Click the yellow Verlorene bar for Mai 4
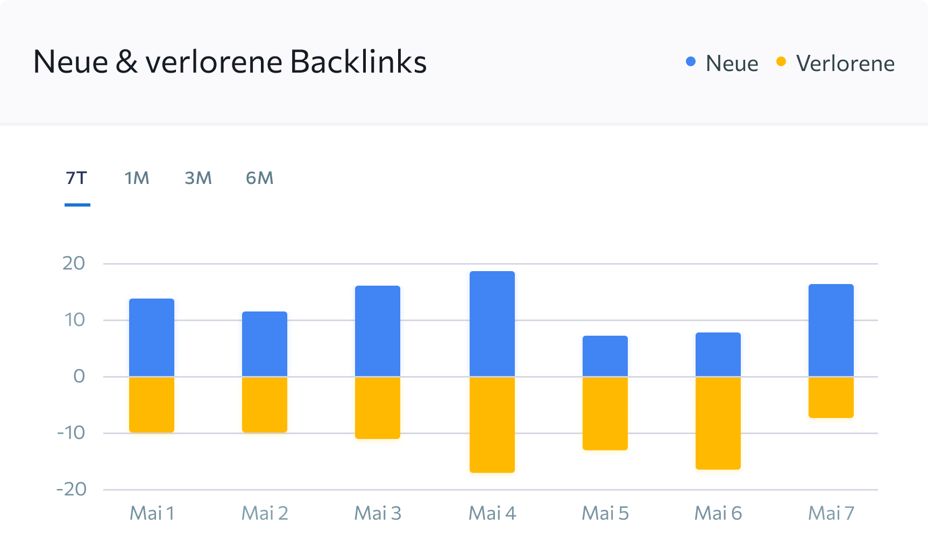928x560 pixels. pos(492,424)
